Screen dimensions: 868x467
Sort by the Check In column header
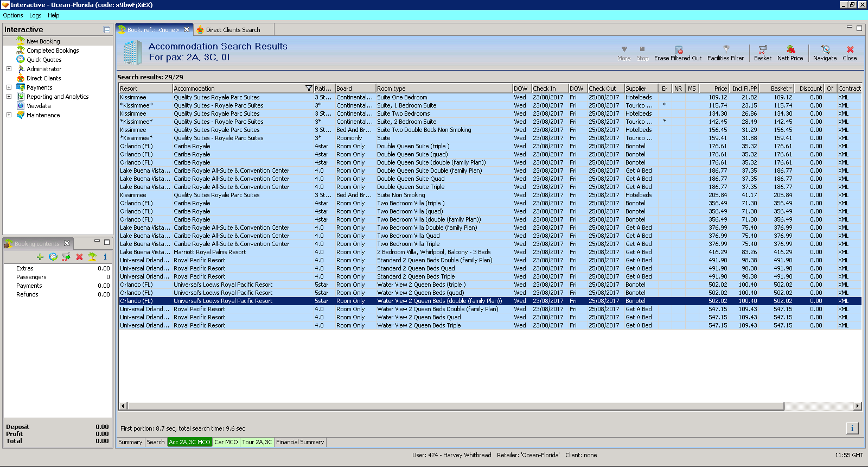(x=550, y=89)
